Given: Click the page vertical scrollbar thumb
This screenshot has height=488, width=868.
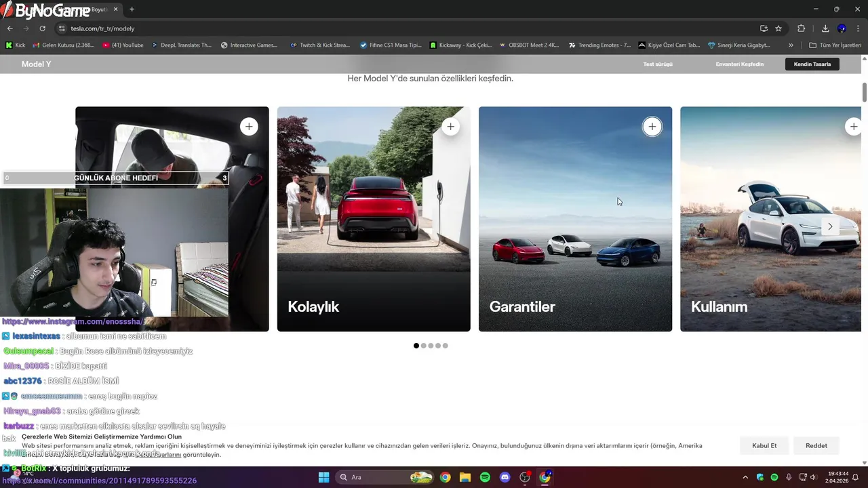Looking at the screenshot, I should click(x=865, y=92).
